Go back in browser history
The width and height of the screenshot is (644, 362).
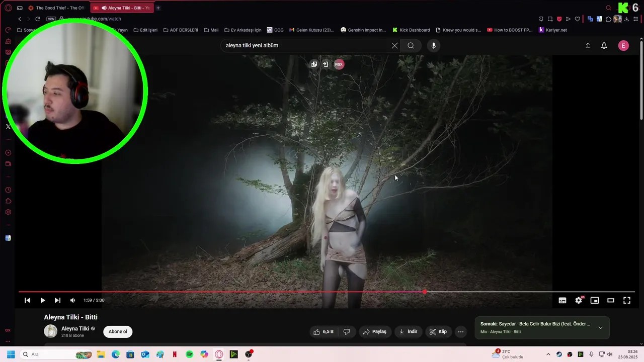tap(20, 19)
